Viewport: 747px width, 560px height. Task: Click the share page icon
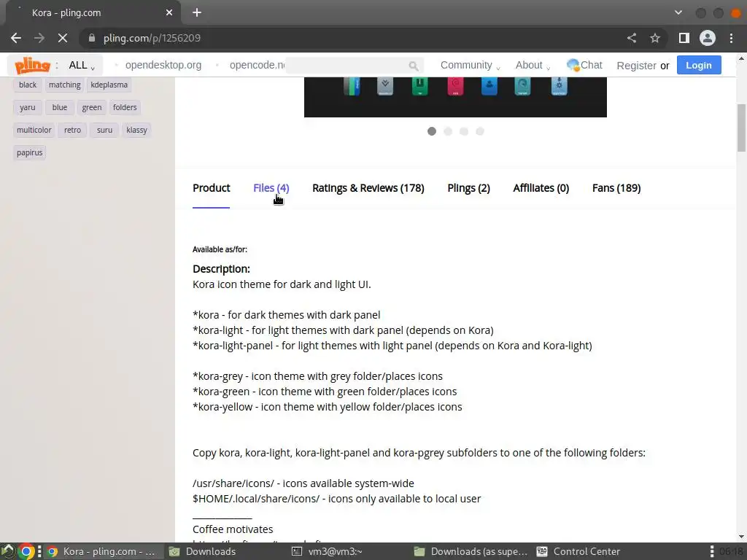632,38
